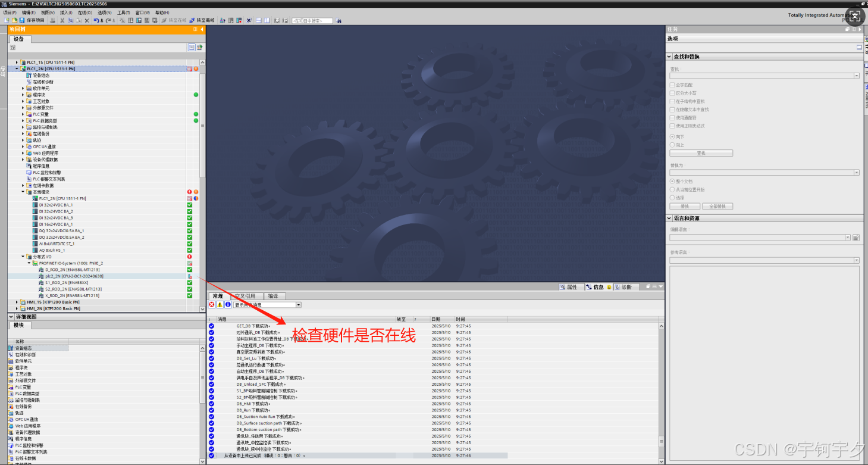Click the error status icon next to plc2_2N
Screen dimensions: 868x465
click(x=190, y=276)
